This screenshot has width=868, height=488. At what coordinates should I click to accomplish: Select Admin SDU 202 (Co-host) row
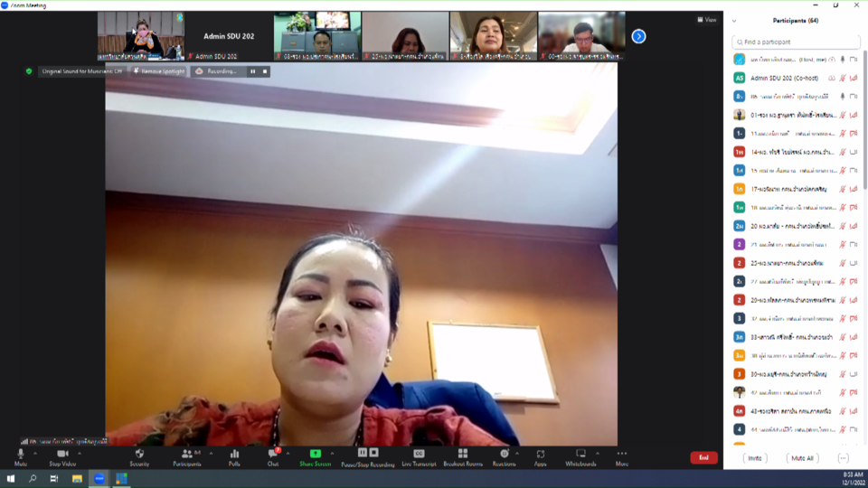(796, 78)
